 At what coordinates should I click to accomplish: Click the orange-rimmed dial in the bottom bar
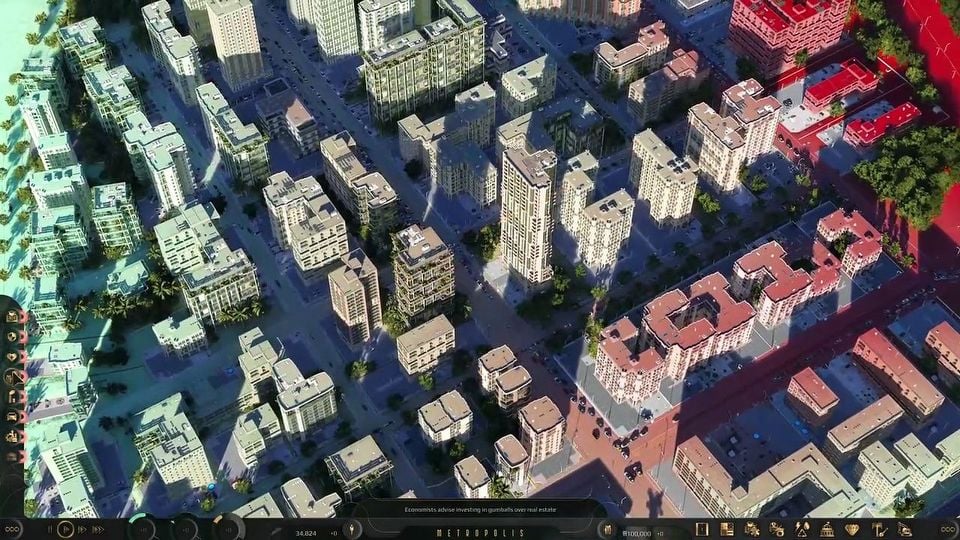click(x=228, y=529)
